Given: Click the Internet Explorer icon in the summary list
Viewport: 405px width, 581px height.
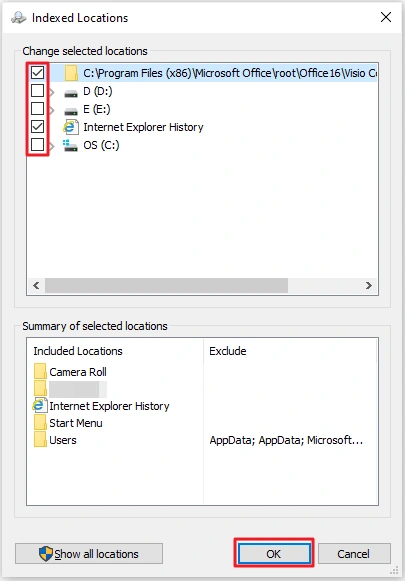Looking at the screenshot, I should click(40, 405).
